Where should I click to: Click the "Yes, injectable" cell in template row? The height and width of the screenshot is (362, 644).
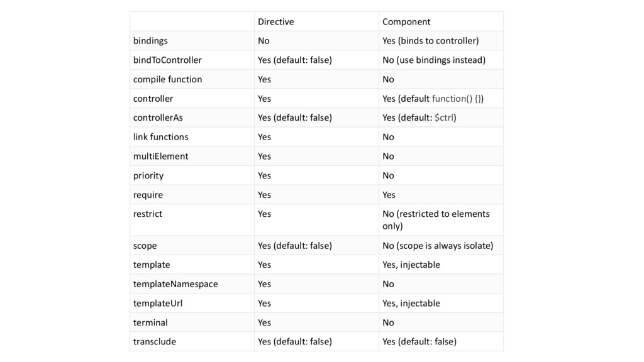point(411,265)
